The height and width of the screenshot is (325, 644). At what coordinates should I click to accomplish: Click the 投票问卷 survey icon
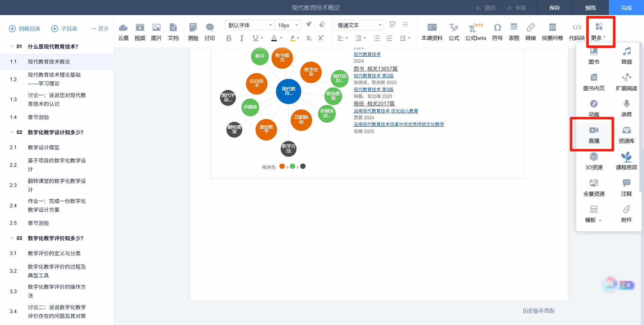(x=552, y=32)
